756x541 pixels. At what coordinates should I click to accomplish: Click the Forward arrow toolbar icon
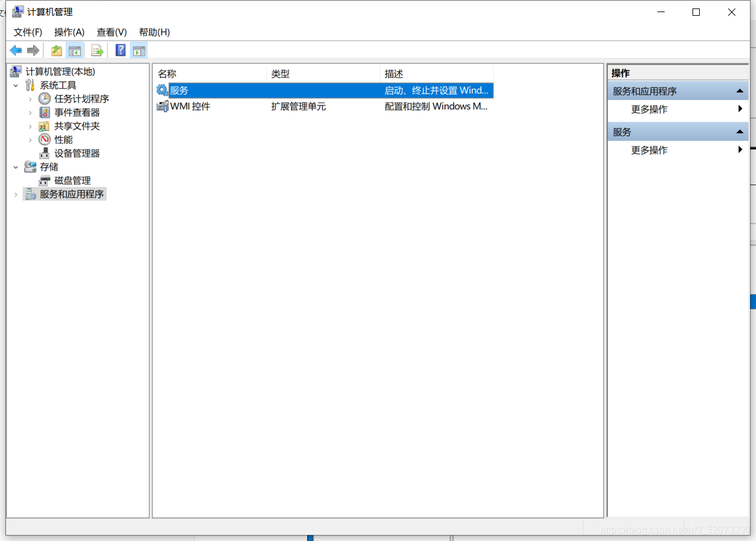(x=33, y=50)
